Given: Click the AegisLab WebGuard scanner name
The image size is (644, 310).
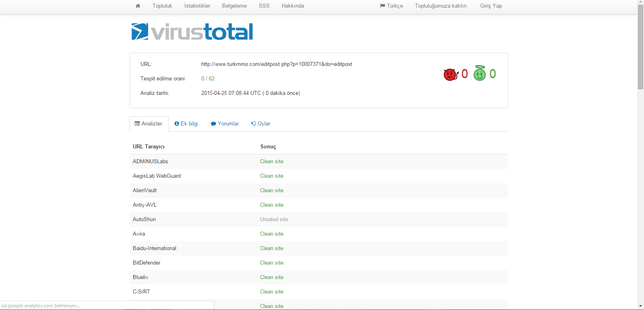Looking at the screenshot, I should point(157,176).
